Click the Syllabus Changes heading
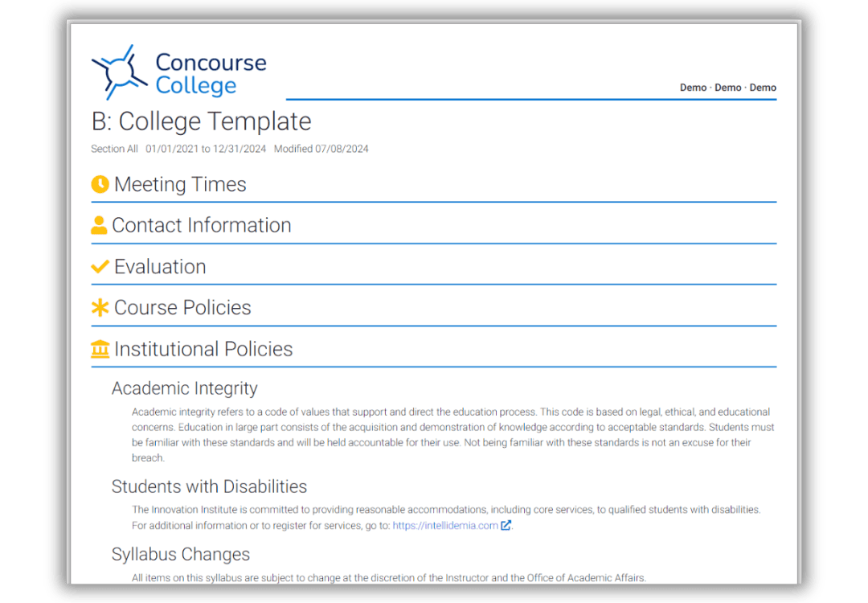Viewport: 868px width, 603px height. pos(179,554)
